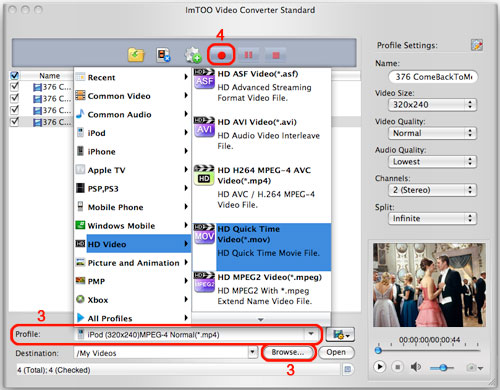The height and width of the screenshot is (390, 500).
Task: Uncheck the second file's checkbox
Action: pos(15,98)
